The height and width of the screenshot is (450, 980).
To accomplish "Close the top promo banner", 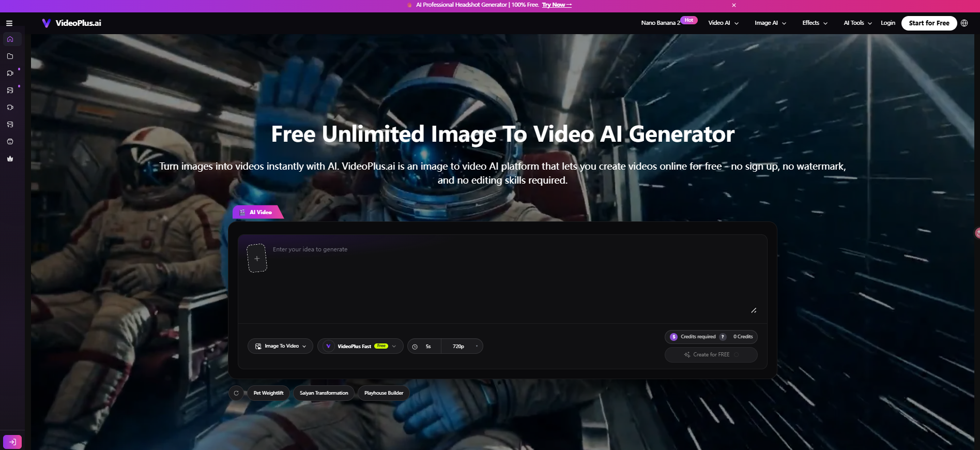I will pyautogui.click(x=734, y=5).
